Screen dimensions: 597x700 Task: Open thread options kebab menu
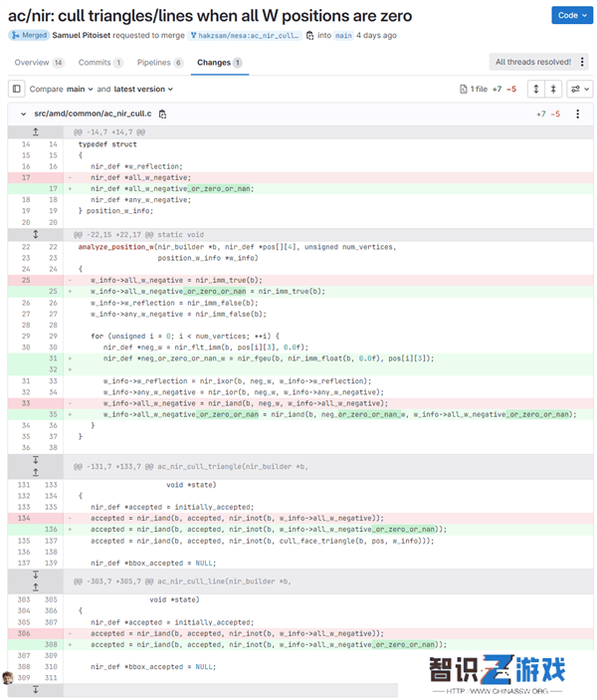582,62
